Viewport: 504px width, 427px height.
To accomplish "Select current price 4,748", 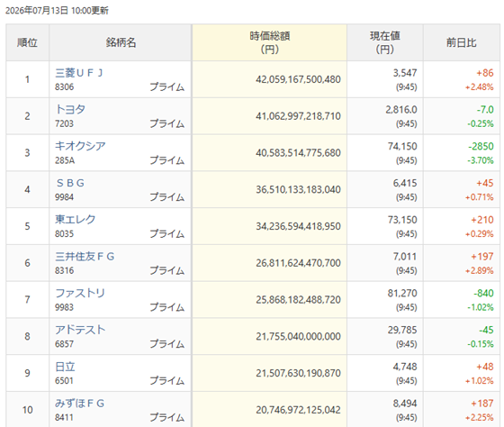I will pyautogui.click(x=405, y=367).
